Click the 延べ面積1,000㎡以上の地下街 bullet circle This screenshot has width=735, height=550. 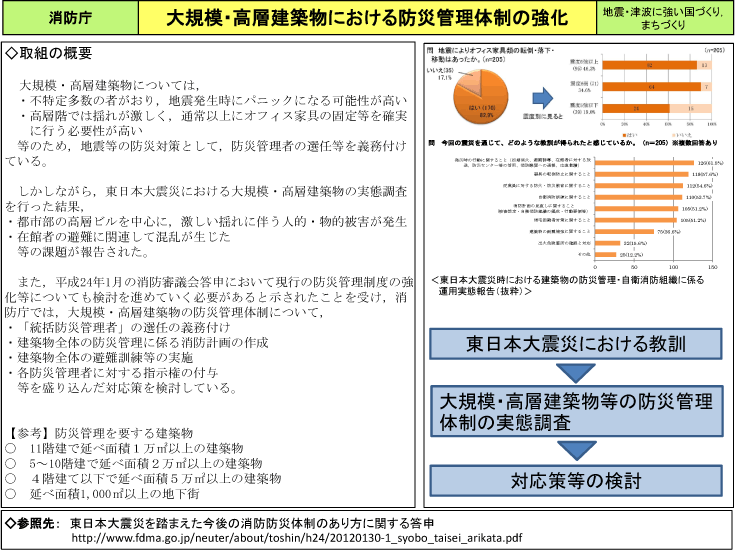[x=10, y=493]
